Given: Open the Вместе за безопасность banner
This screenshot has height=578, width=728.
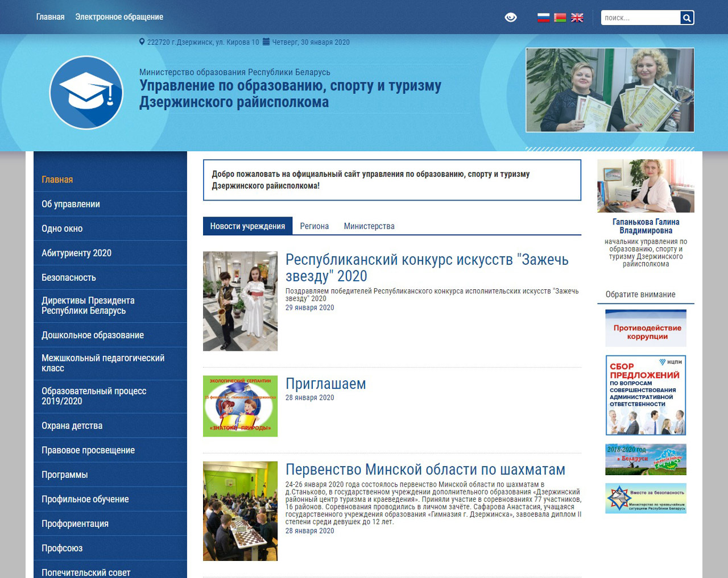Looking at the screenshot, I should click(646, 498).
